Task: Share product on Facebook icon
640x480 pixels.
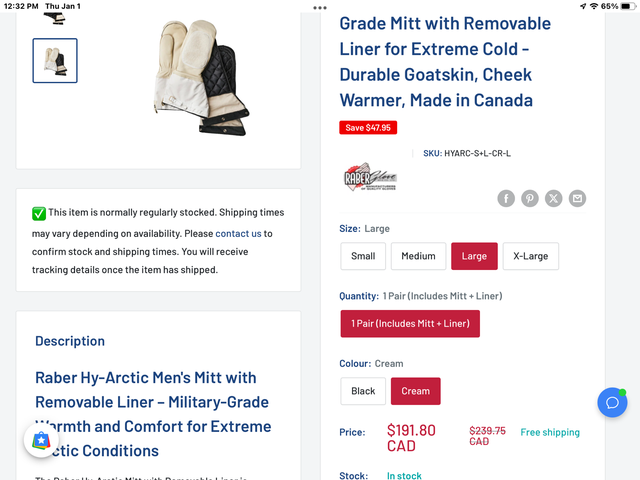Action: (x=506, y=198)
